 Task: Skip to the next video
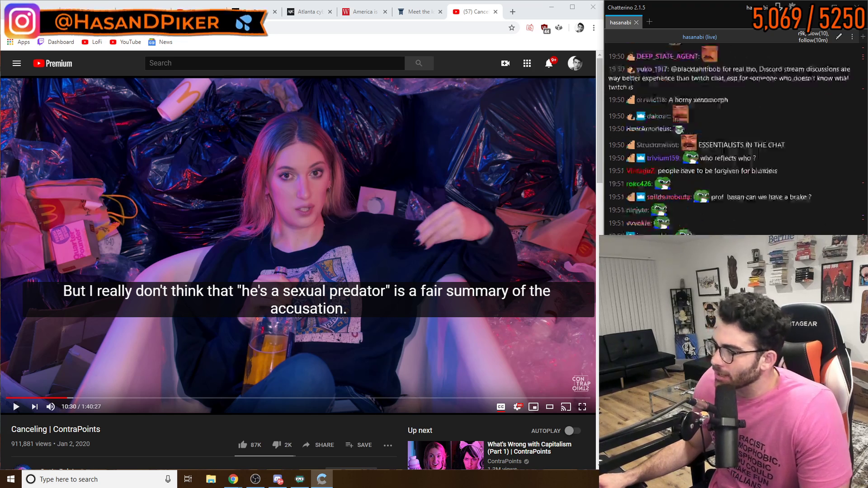coord(34,407)
